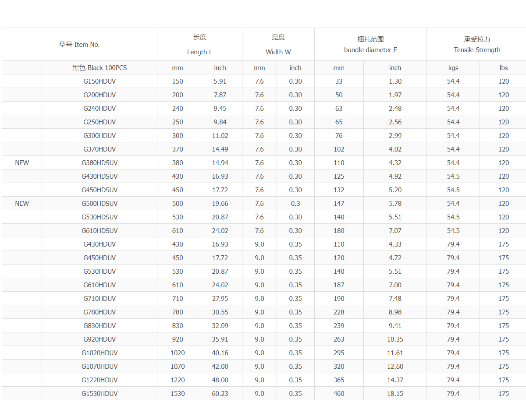Viewport: 526px width, 420px height.
Task: Click the G150HDUV item number cell
Action: (x=100, y=81)
